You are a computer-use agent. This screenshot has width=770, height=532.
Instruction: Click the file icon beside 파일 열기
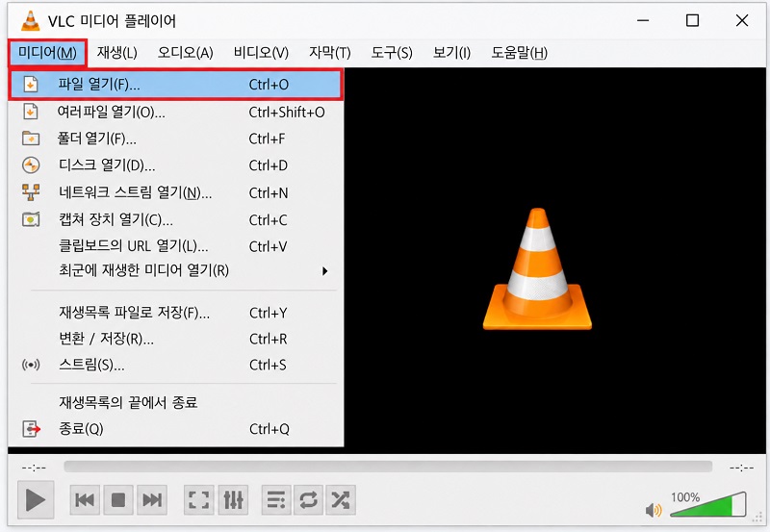(x=31, y=85)
